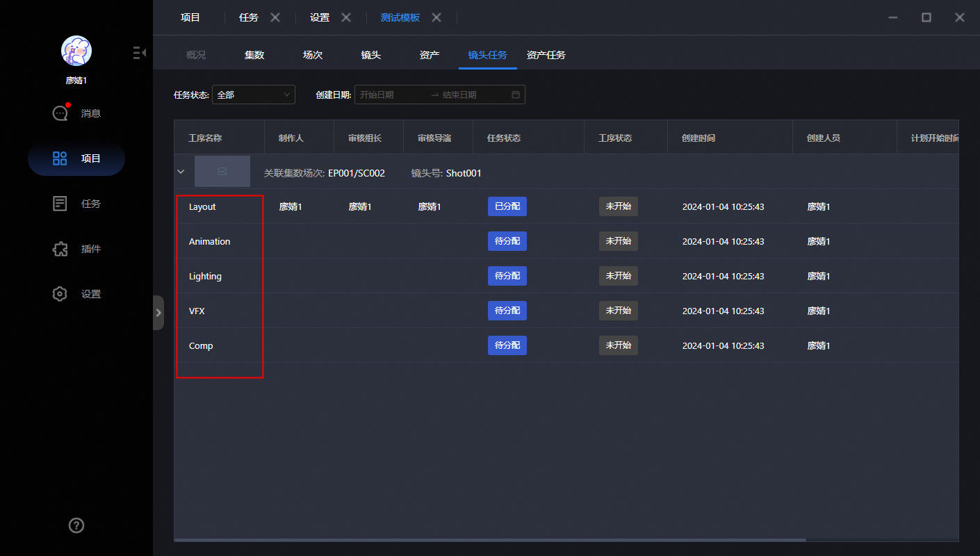Open the 插件 puzzle icon in sidebar
The height and width of the screenshot is (556, 980).
coord(60,249)
